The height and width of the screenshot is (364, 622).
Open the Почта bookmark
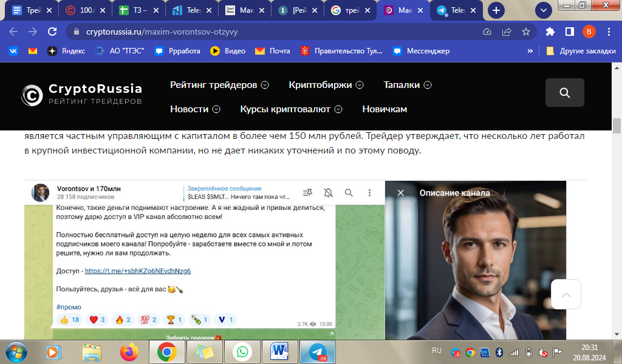[x=273, y=51]
